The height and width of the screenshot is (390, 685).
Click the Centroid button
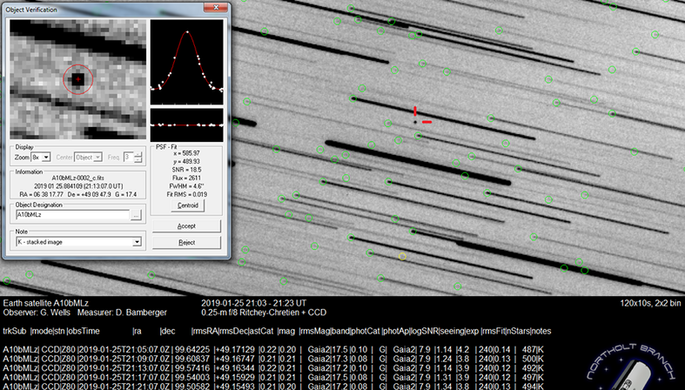188,205
